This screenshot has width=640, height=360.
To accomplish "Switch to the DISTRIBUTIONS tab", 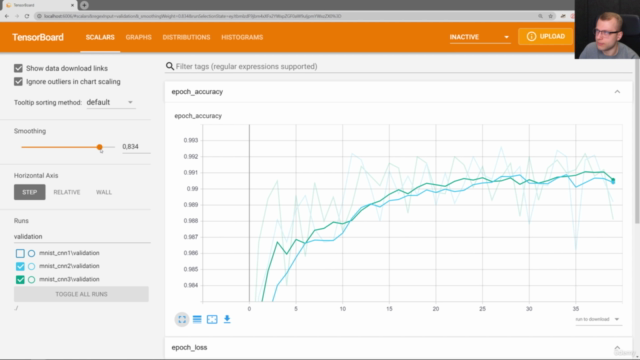I will pyautogui.click(x=186, y=37).
